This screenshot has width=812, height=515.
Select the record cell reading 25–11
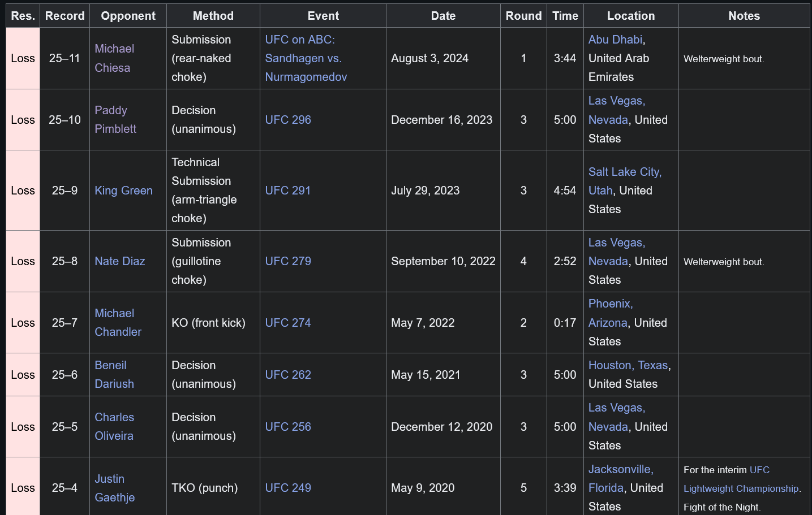tap(65, 58)
